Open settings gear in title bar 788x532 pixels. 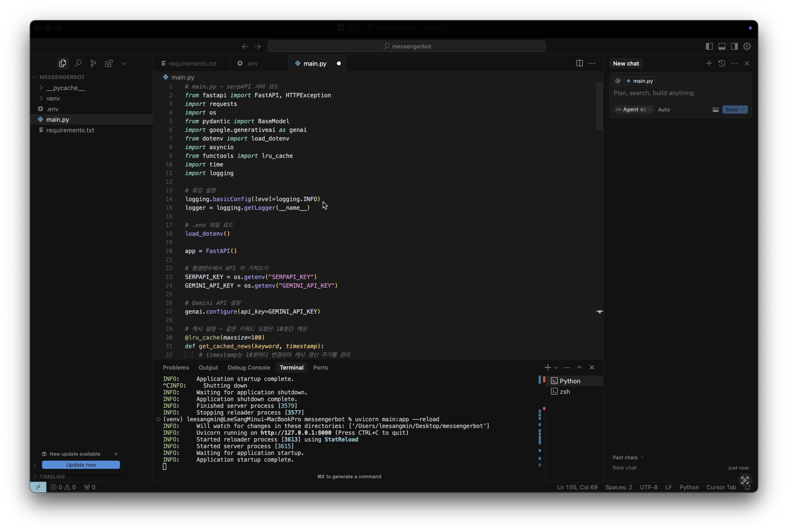coord(747,47)
